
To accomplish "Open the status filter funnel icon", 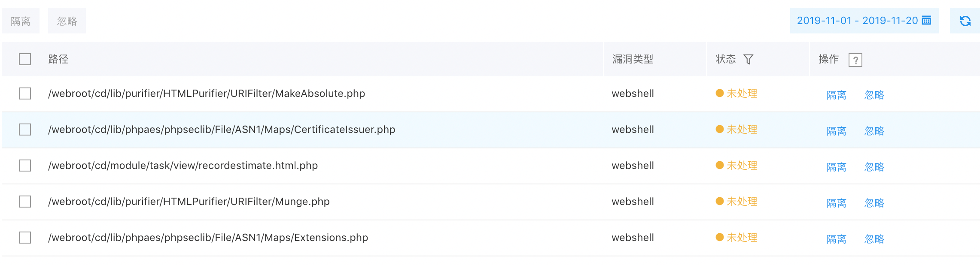I will coord(748,59).
